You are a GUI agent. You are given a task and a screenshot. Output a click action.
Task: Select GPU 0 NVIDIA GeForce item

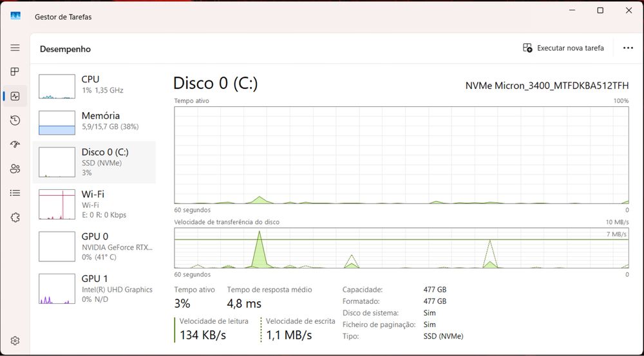pyautogui.click(x=94, y=247)
